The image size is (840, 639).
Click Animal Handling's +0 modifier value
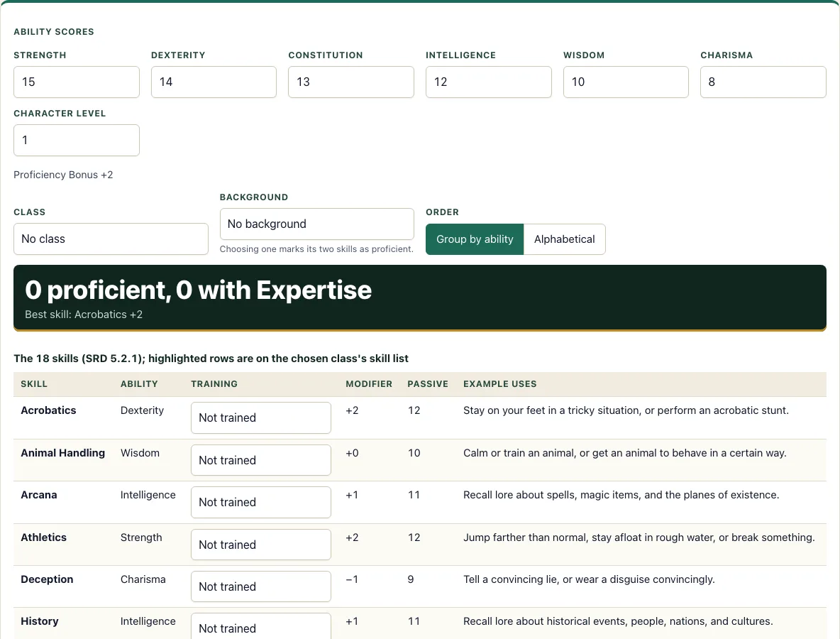pyautogui.click(x=352, y=453)
